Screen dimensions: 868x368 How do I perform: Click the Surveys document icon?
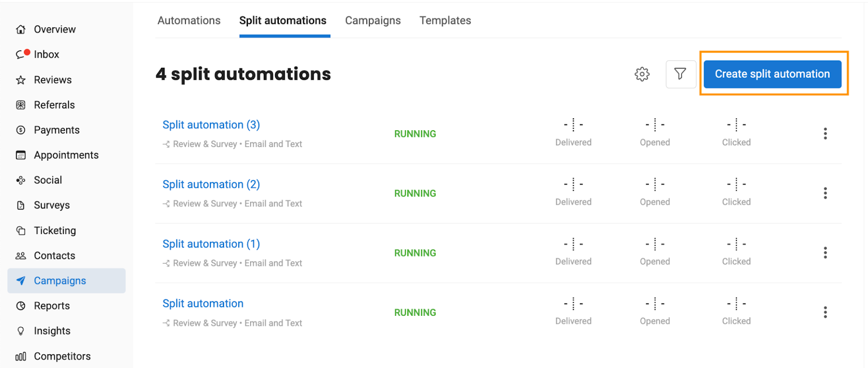(x=21, y=205)
